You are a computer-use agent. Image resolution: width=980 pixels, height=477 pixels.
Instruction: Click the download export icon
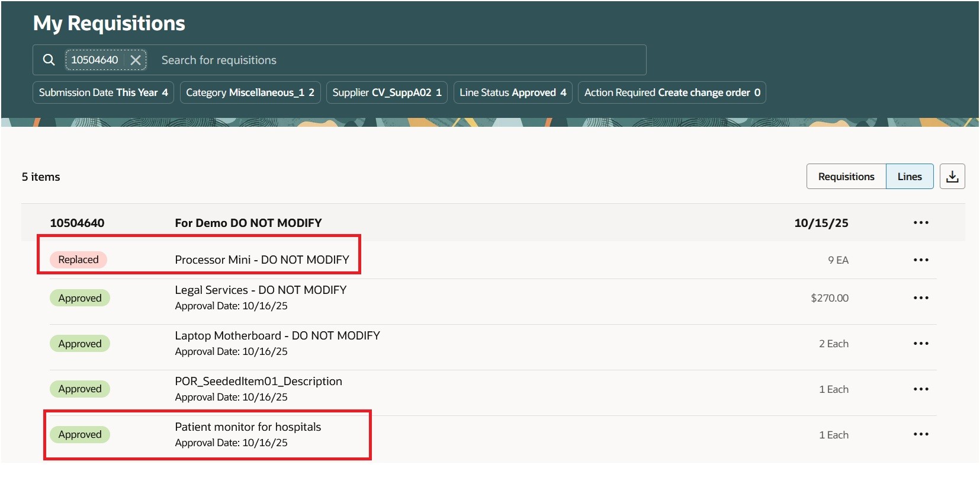pyautogui.click(x=952, y=177)
